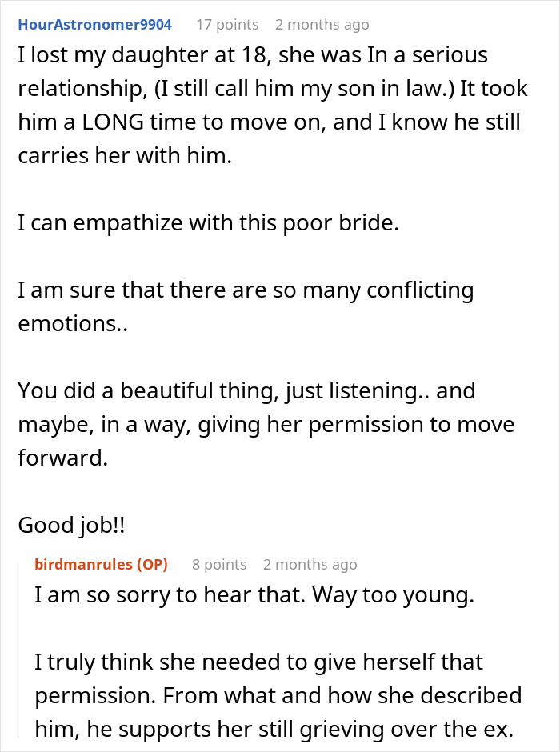Click the reply paragraph 'I truly think she needed'
Screen dimensions: 560x752
pos(278,695)
